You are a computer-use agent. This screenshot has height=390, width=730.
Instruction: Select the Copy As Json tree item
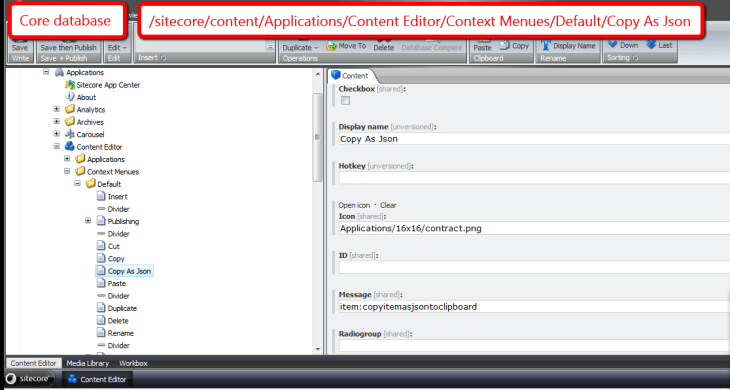(124, 271)
